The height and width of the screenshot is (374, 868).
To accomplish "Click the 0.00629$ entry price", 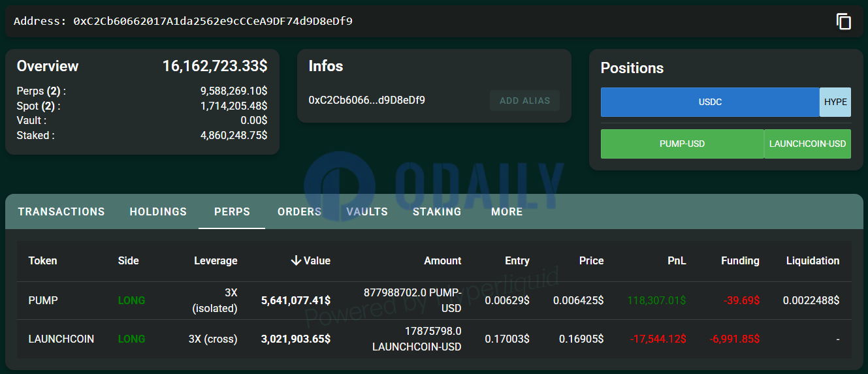I will [507, 300].
